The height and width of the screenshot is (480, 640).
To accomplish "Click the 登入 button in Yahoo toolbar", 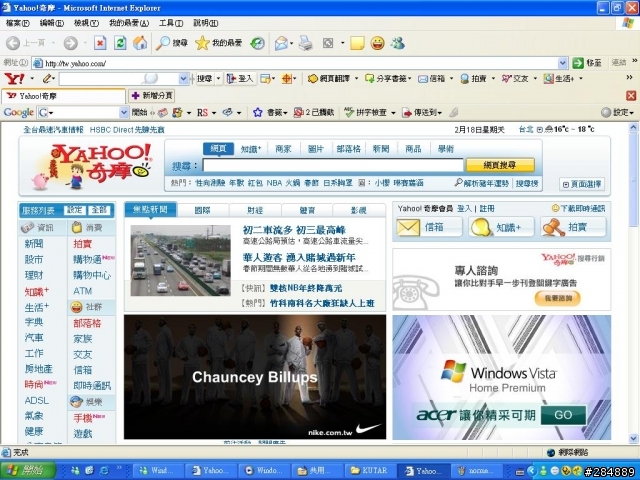I will 240,78.
